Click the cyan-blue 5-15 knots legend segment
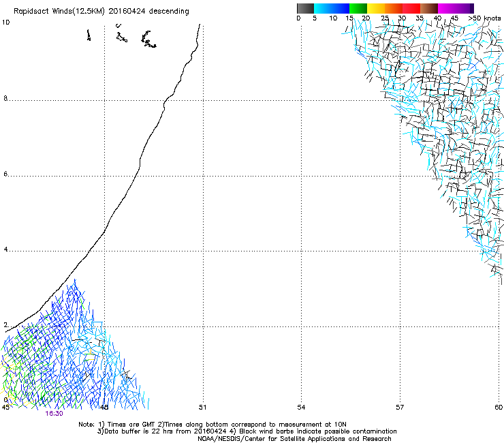The image size is (504, 443). point(332,8)
